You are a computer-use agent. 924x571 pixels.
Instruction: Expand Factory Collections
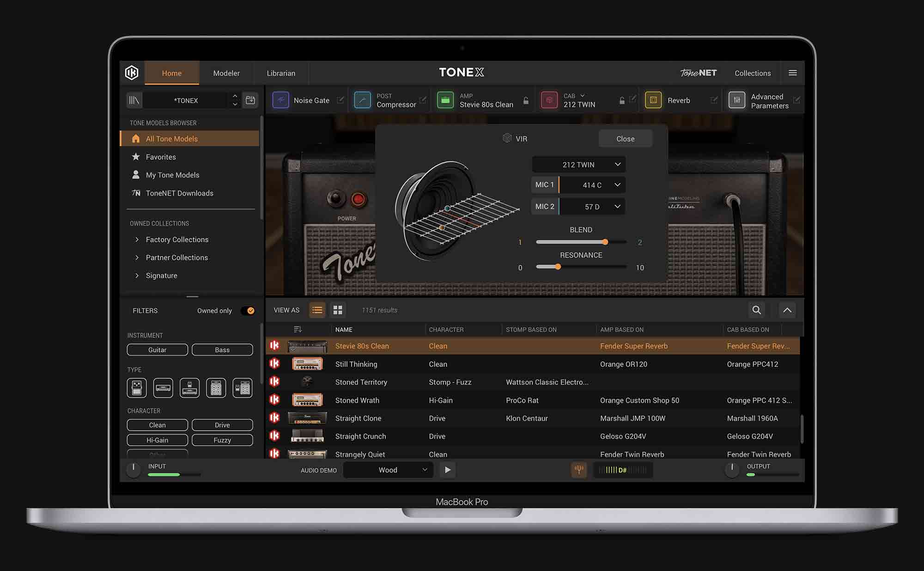(137, 239)
